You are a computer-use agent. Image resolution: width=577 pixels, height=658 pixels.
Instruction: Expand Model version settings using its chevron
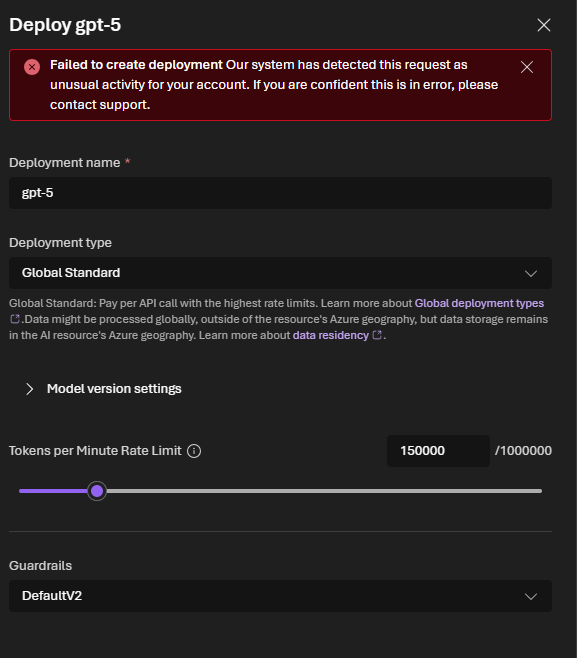pyautogui.click(x=29, y=389)
